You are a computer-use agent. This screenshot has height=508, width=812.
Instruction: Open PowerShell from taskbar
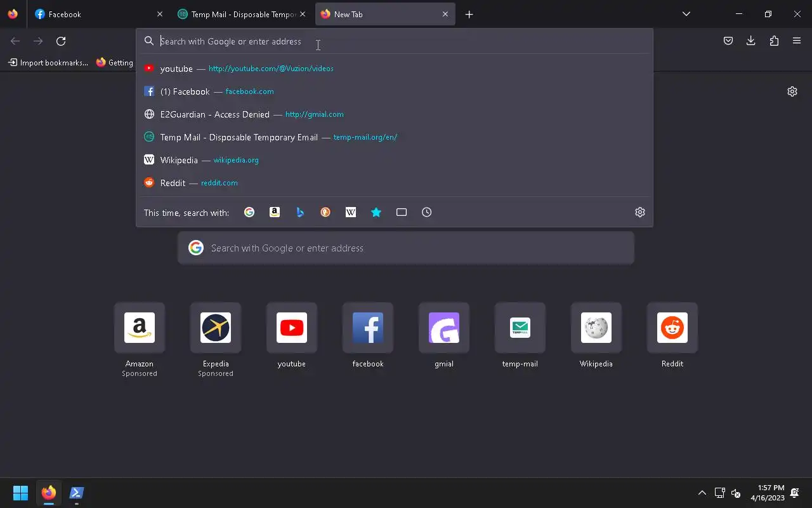pos(77,493)
